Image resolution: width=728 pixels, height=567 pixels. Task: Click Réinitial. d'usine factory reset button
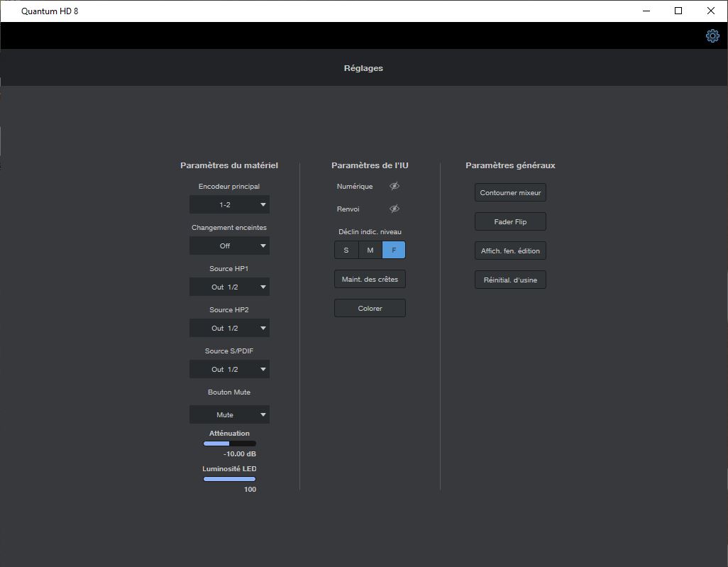510,280
